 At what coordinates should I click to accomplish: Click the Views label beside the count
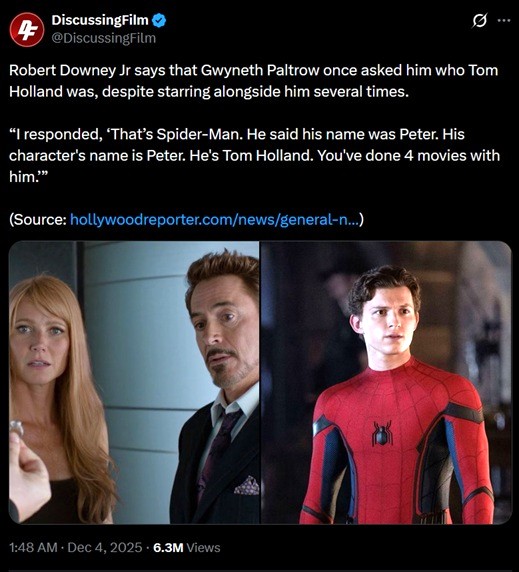204,547
